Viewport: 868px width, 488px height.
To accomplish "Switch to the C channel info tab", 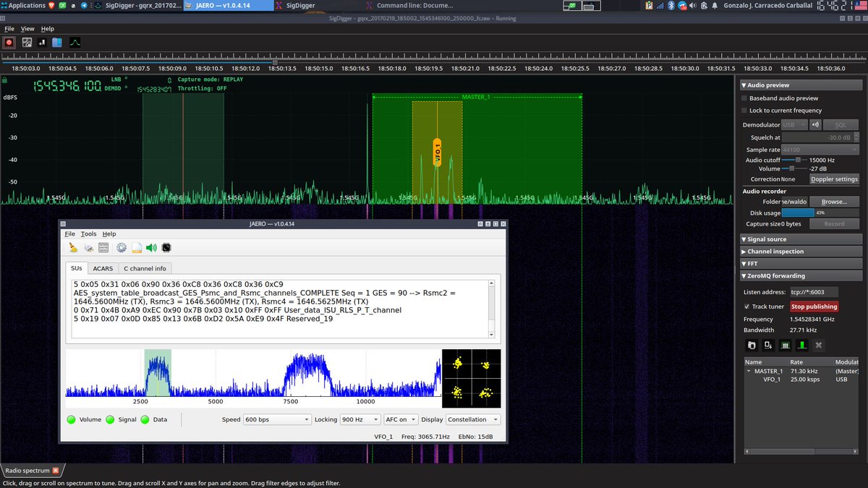I will [145, 268].
